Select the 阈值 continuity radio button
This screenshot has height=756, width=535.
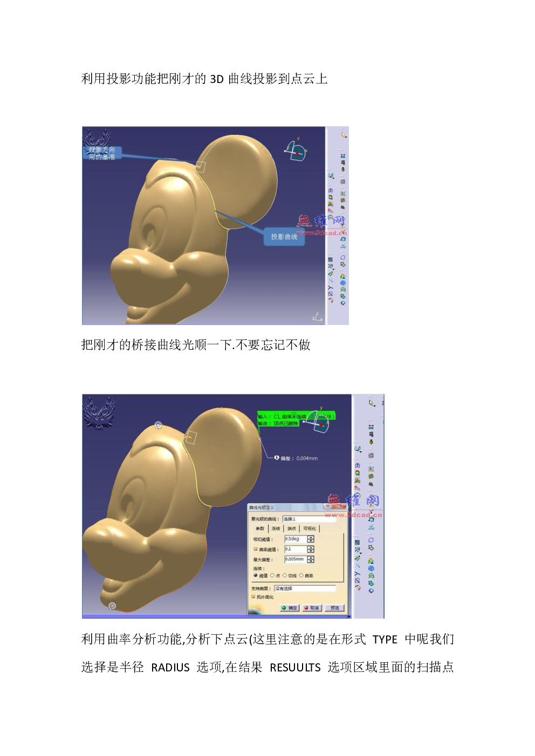click(256, 575)
